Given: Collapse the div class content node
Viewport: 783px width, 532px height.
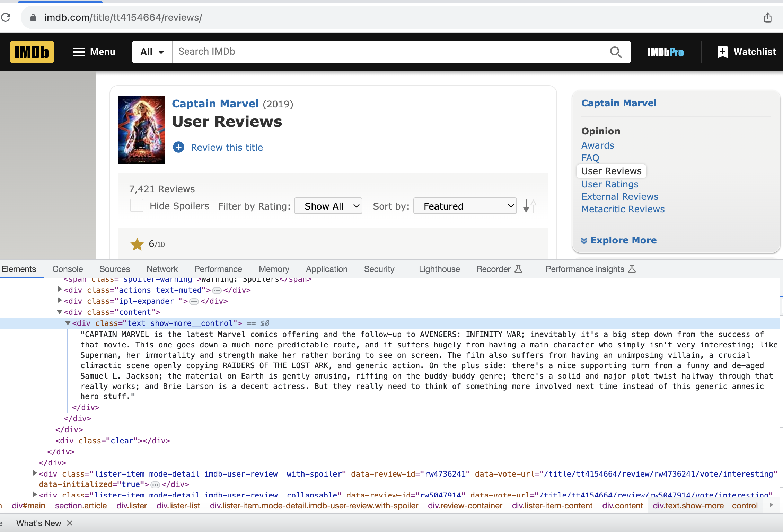Looking at the screenshot, I should (x=60, y=312).
